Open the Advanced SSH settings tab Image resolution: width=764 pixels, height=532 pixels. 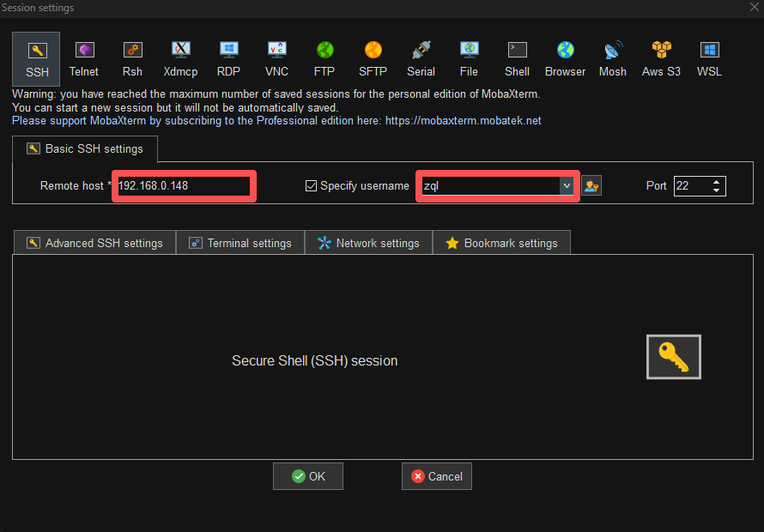94,243
